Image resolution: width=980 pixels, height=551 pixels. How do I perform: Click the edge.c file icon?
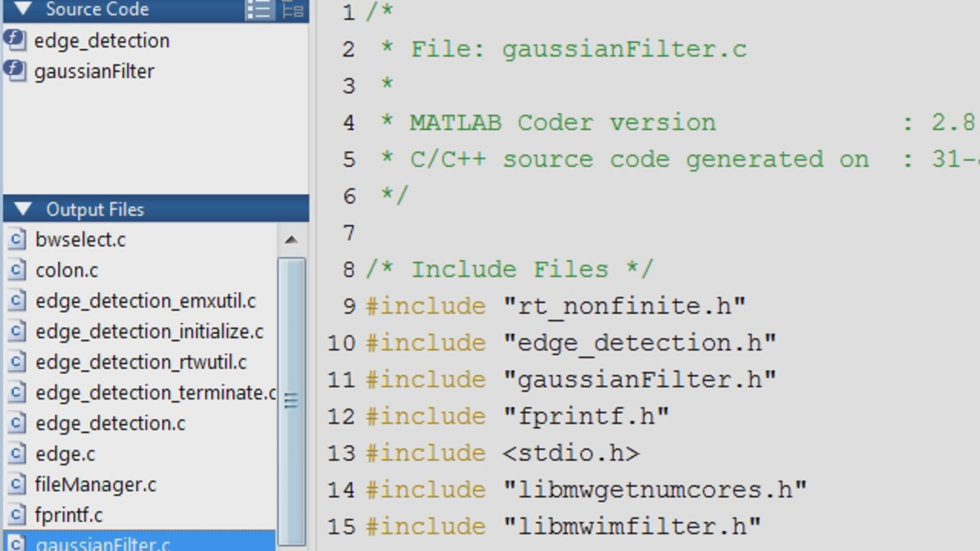16,454
